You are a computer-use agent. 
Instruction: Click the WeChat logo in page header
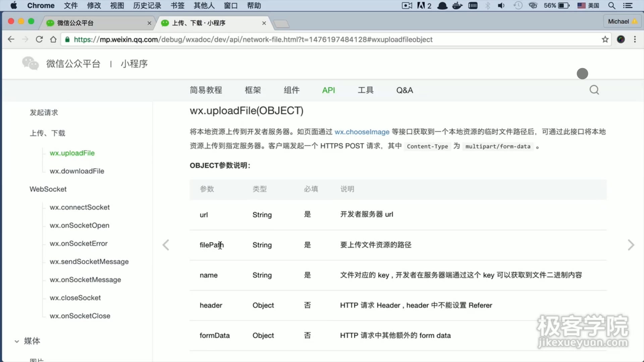(31, 63)
